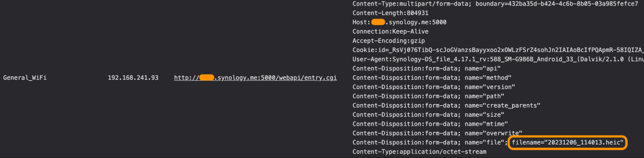Click the General_WiFi network name cell
Screen dimensions: 644x158
click(x=25, y=78)
